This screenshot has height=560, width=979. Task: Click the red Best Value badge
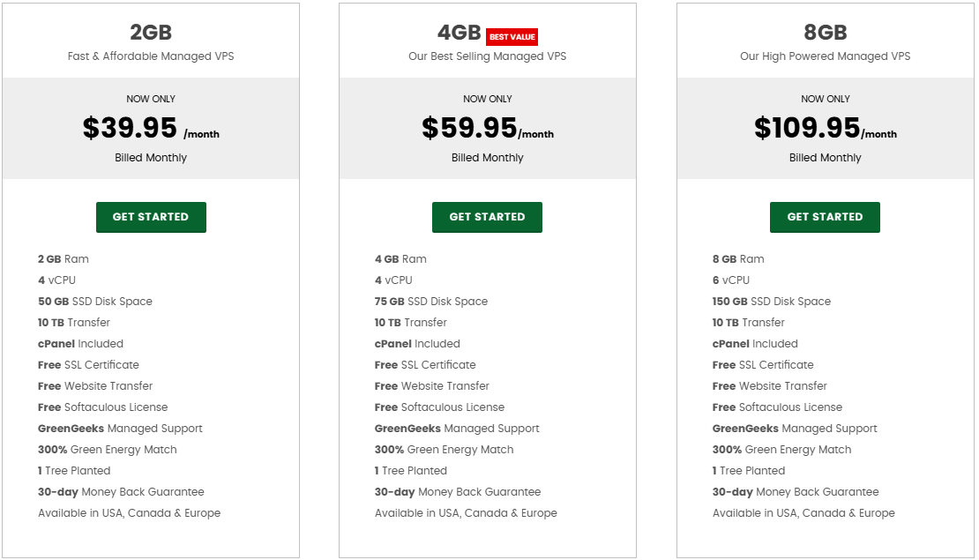point(512,37)
